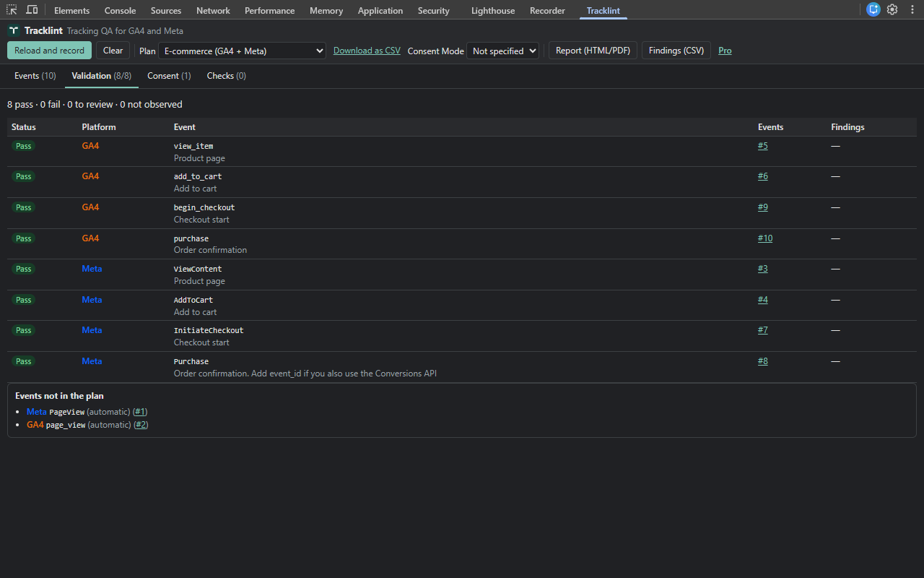Click the add_to_cart event name
This screenshot has height=578, width=924.
pyautogui.click(x=198, y=176)
